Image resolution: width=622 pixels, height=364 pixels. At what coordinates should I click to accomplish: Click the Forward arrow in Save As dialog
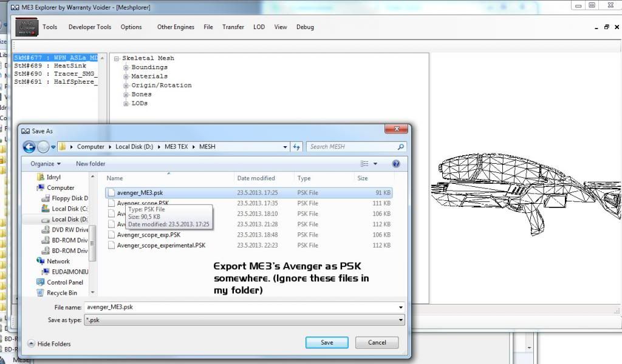point(43,147)
